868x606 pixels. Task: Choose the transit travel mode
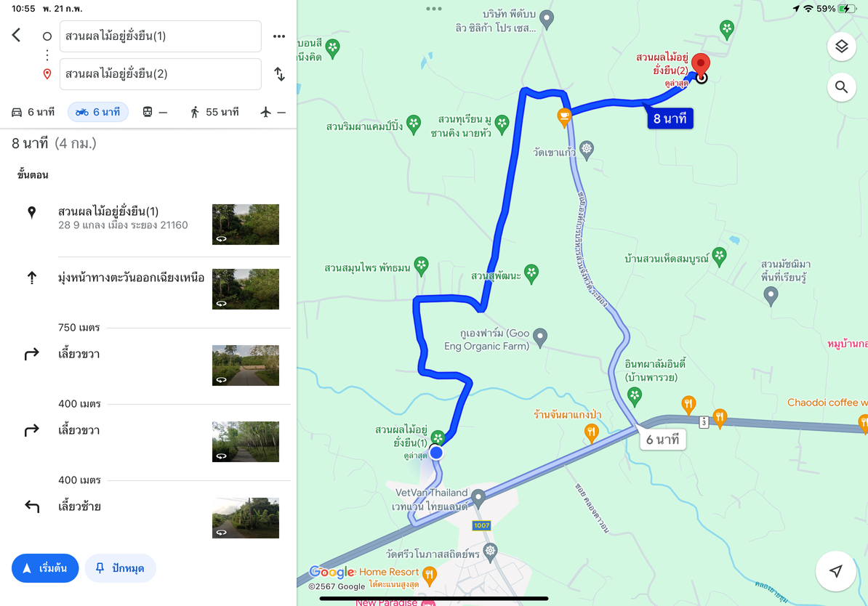(154, 112)
